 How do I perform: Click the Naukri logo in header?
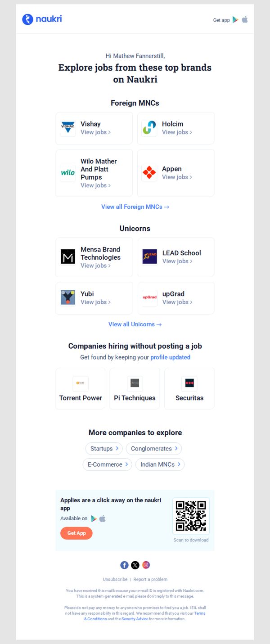coord(42,19)
